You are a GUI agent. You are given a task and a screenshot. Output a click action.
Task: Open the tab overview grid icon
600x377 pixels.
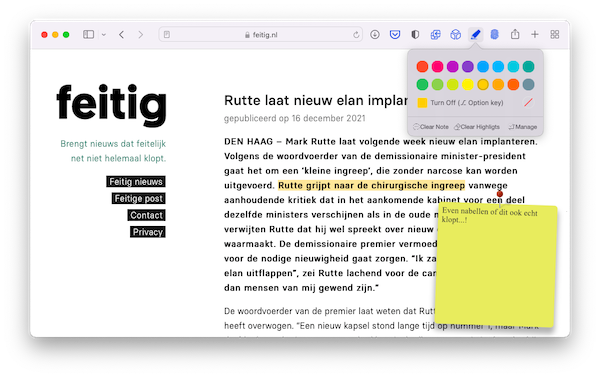(555, 35)
